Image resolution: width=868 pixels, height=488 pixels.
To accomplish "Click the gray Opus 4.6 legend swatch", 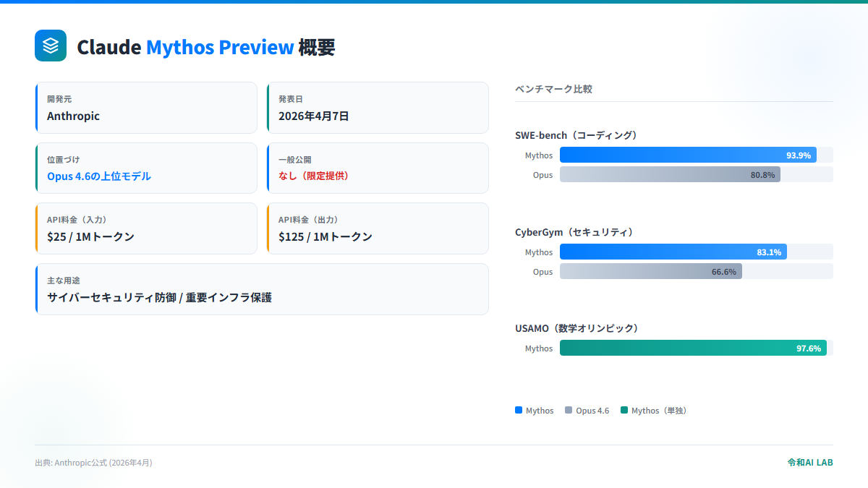I will (x=569, y=410).
